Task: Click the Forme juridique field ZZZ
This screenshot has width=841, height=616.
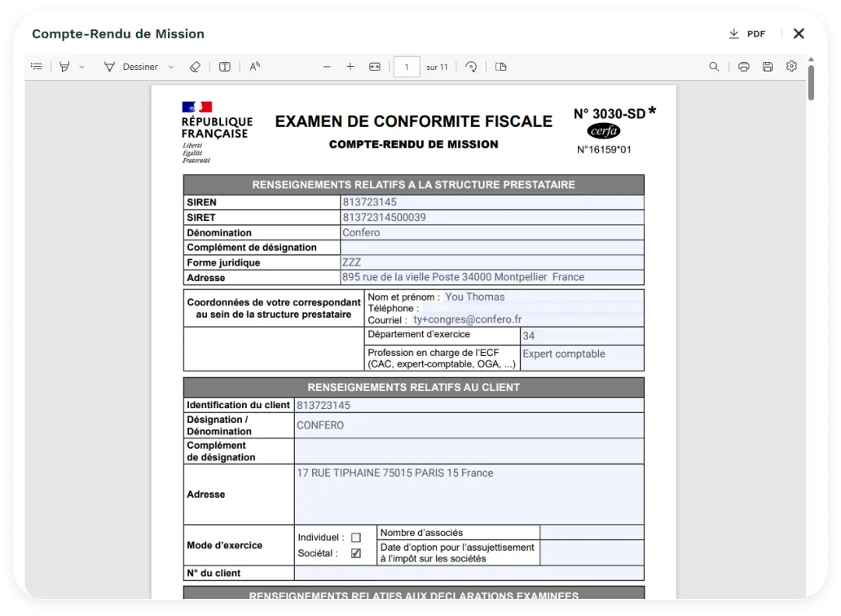Action: point(492,262)
